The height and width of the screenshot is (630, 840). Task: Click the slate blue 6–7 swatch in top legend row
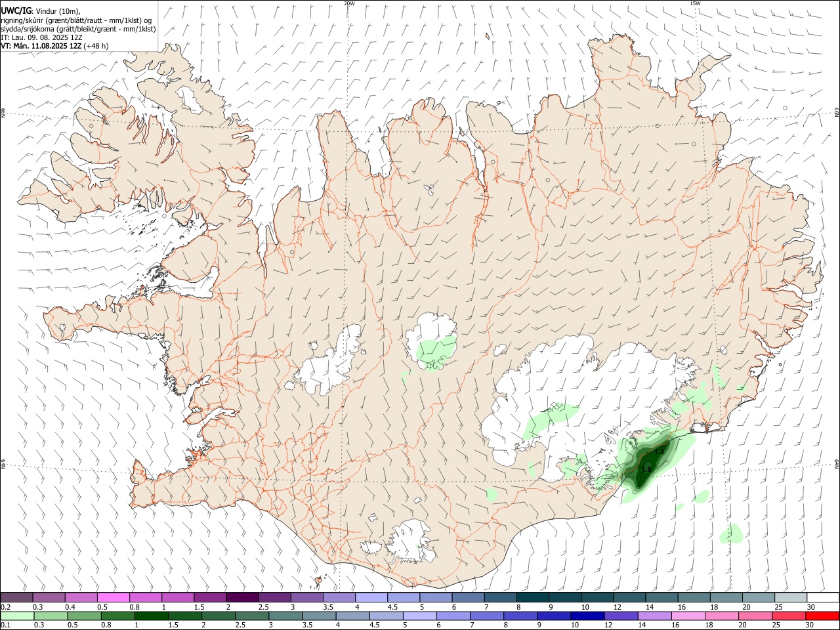tap(469, 597)
